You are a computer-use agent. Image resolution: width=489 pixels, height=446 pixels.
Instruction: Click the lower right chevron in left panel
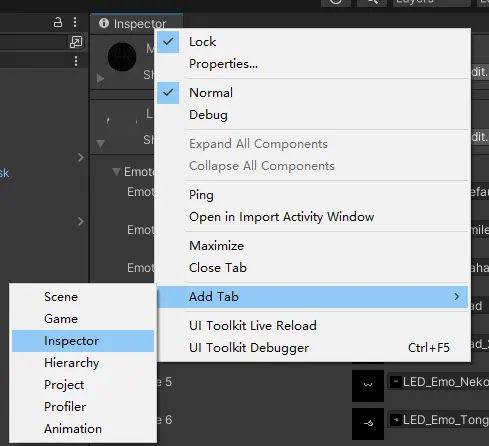(80, 221)
